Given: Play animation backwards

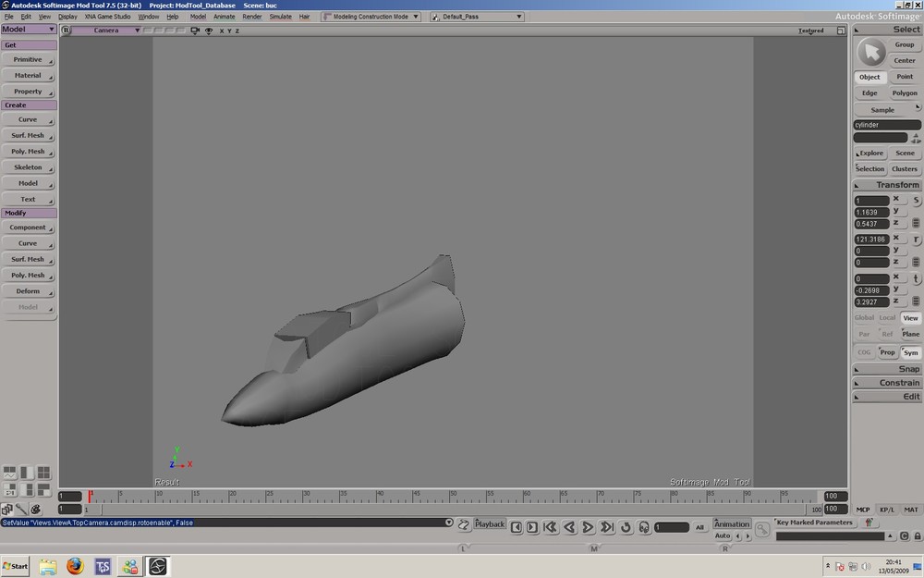Looking at the screenshot, I should tap(569, 527).
